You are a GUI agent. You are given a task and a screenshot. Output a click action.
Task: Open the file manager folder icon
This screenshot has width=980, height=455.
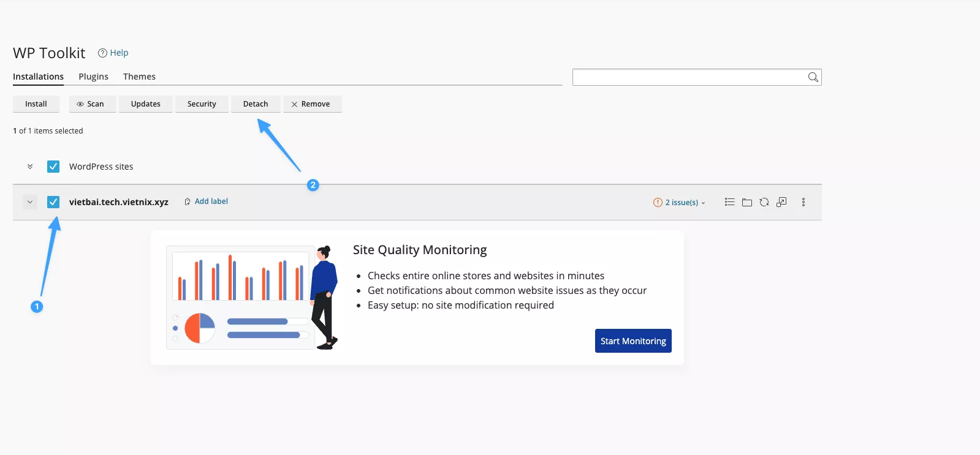746,202
